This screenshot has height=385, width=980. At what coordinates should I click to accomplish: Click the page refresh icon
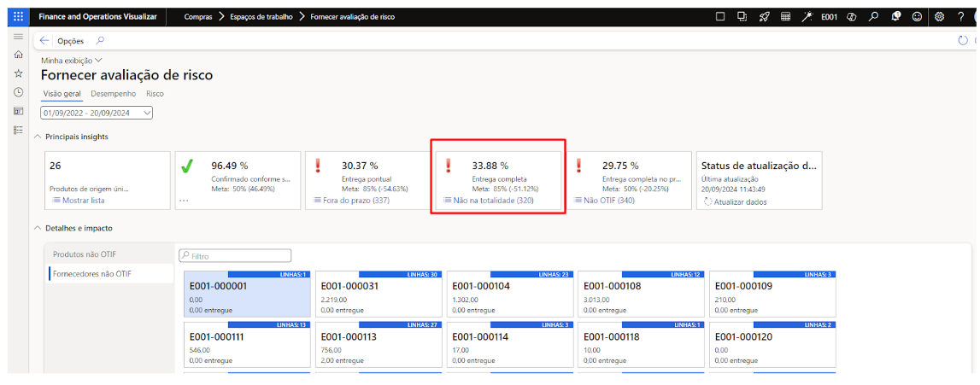tap(963, 40)
